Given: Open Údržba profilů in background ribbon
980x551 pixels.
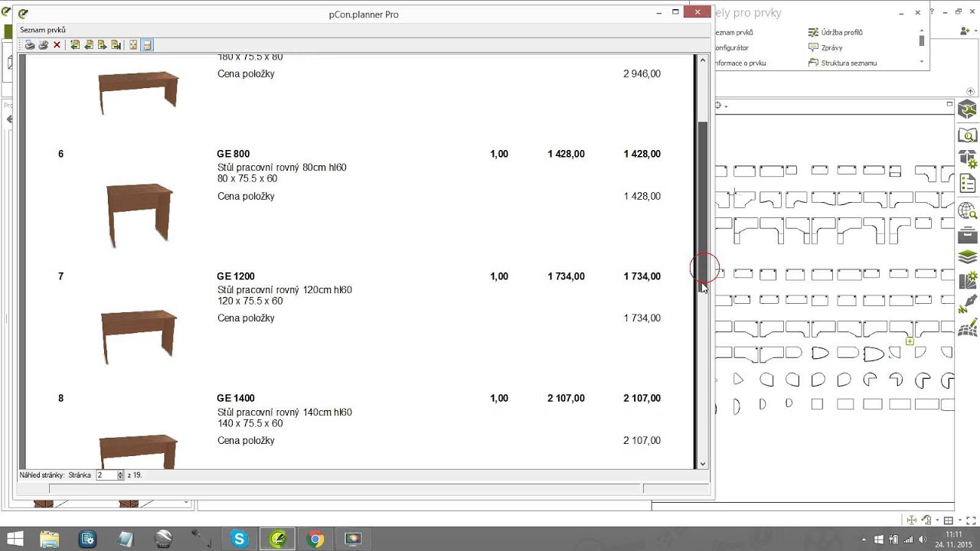Looking at the screenshot, I should [x=836, y=32].
